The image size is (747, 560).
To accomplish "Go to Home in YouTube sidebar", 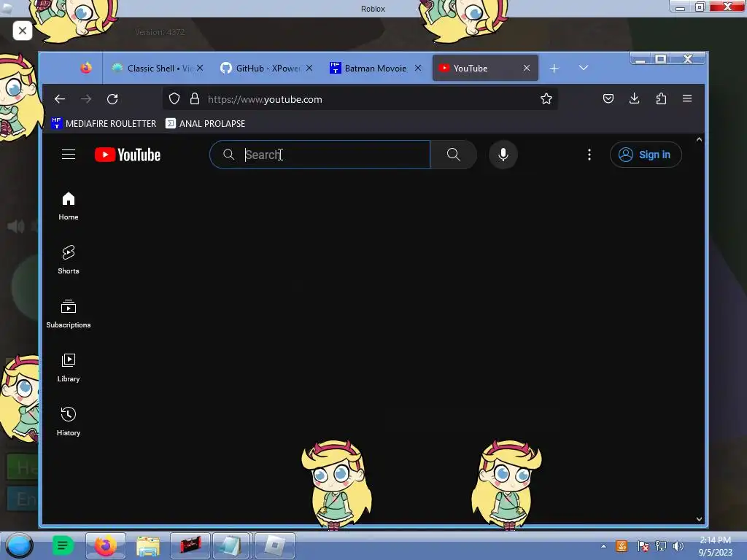I will point(69,206).
